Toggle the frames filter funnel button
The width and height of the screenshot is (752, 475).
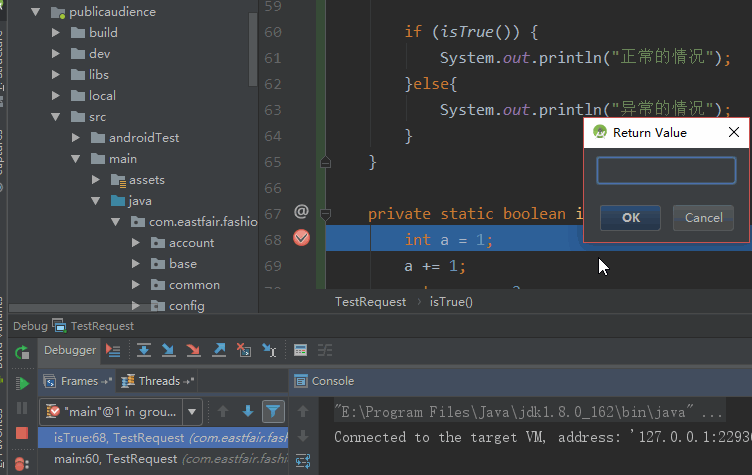point(273,412)
